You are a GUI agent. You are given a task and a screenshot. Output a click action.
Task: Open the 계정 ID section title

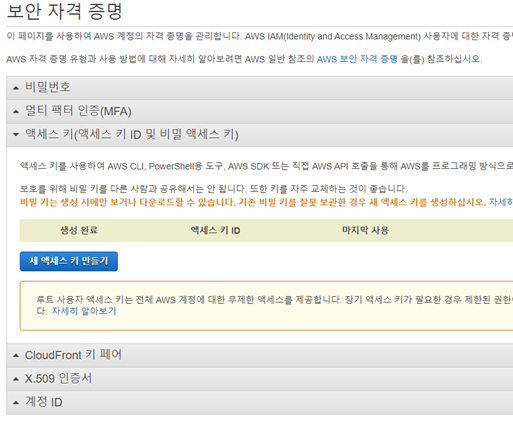[44, 402]
